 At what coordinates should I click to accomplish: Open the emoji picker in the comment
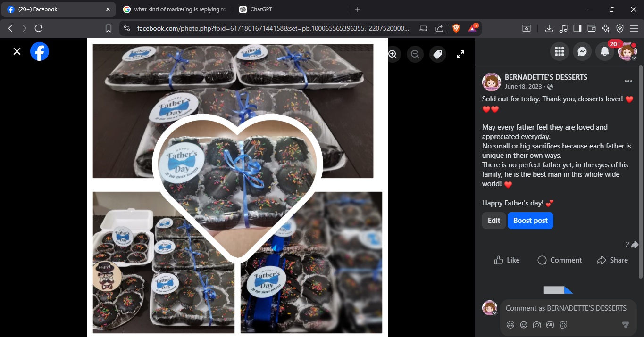(523, 325)
